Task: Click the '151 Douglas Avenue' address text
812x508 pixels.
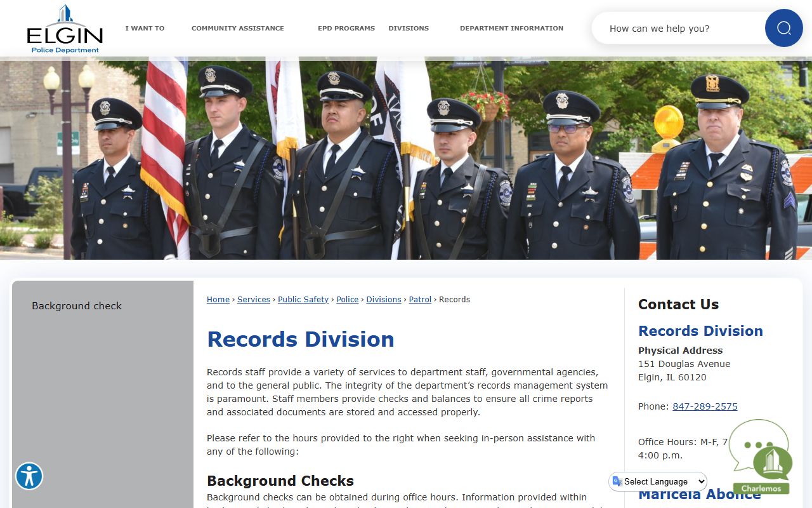Action: click(684, 364)
